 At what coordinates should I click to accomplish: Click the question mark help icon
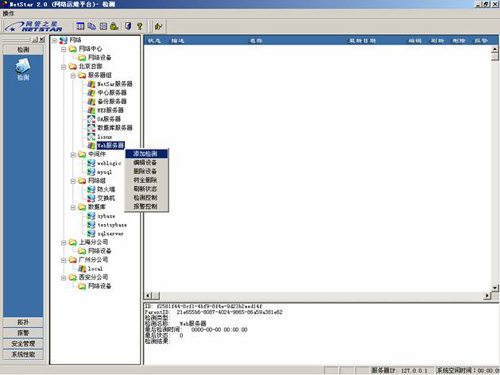[140, 26]
